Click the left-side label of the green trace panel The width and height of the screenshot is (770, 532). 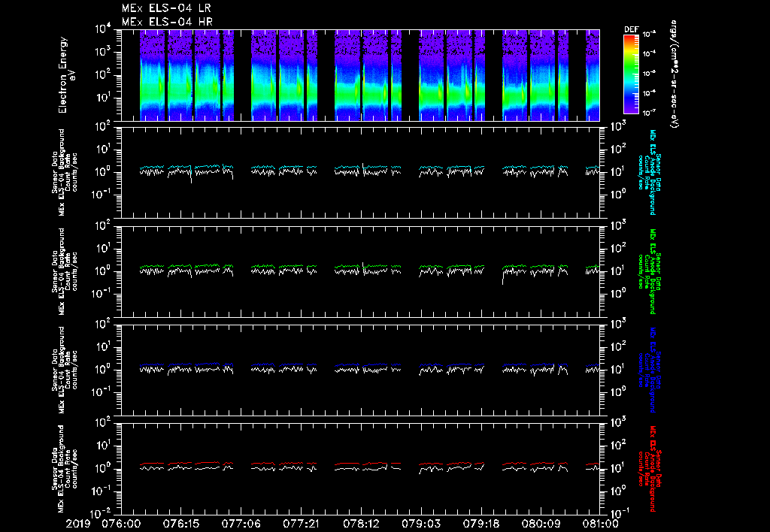[x=65, y=271]
